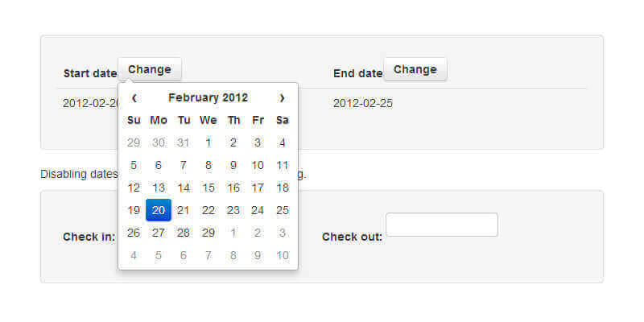Choose February 27 in the calendar

(x=159, y=233)
